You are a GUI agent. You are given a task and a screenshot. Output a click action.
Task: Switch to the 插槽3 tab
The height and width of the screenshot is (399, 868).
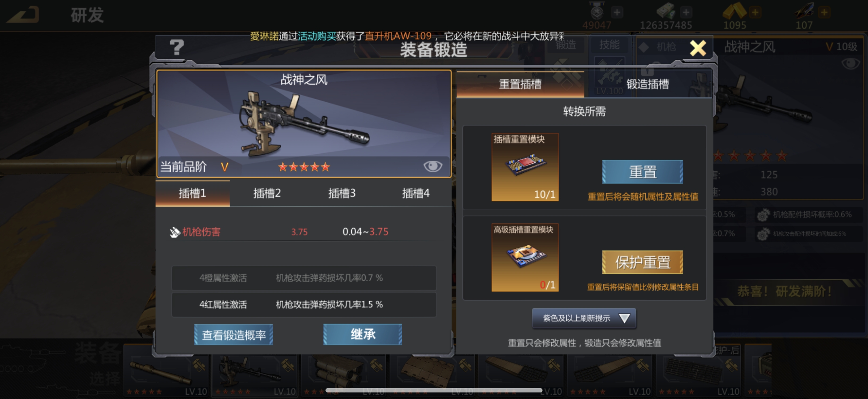(342, 193)
